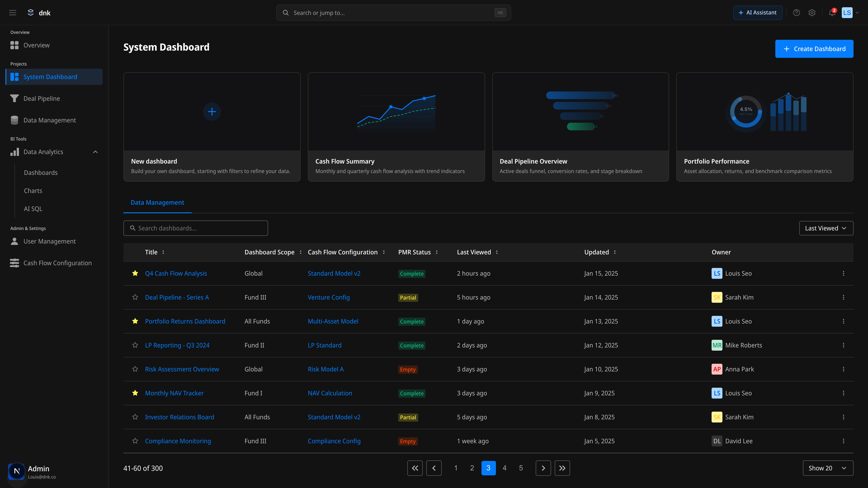Open row menu for Compliance Monitoring
The height and width of the screenshot is (488, 868).
(x=843, y=441)
